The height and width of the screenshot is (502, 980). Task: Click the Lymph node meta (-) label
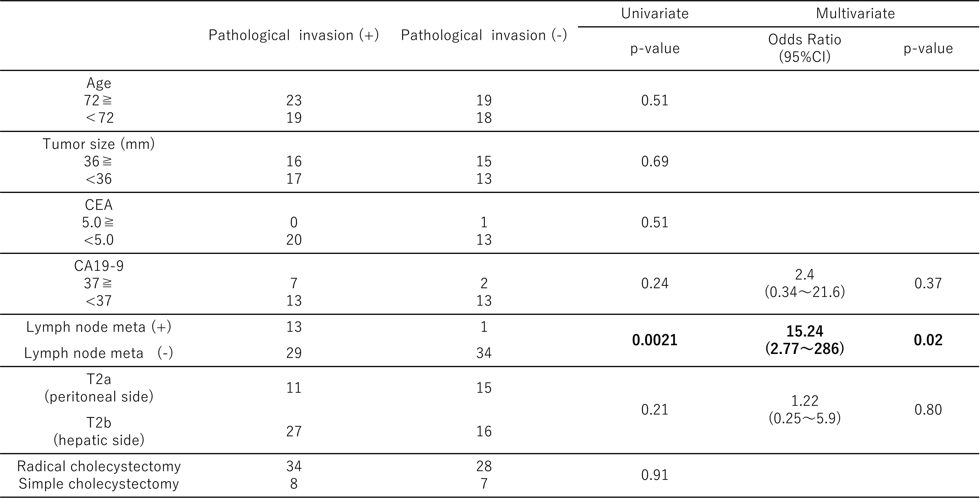pyautogui.click(x=99, y=353)
